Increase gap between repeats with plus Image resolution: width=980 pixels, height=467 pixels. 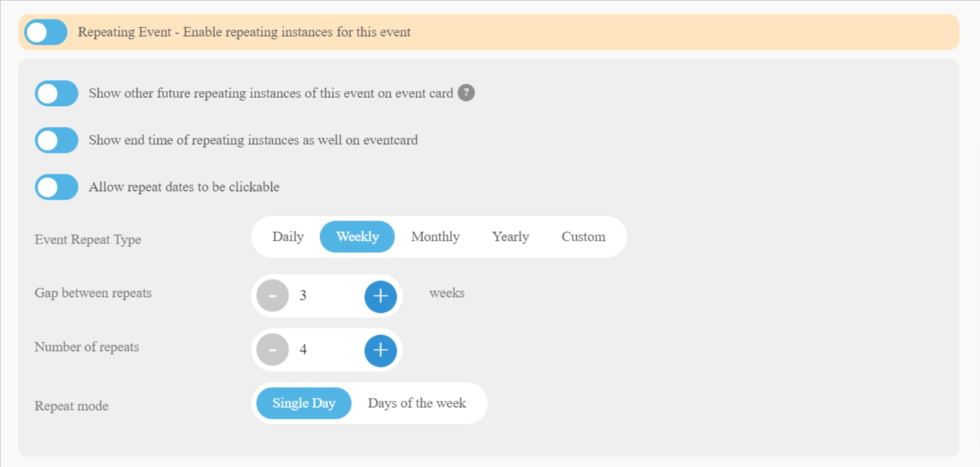[381, 296]
